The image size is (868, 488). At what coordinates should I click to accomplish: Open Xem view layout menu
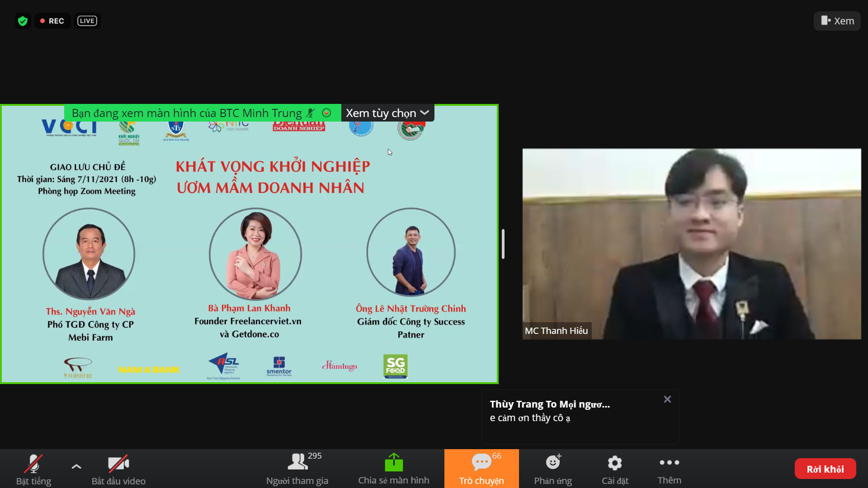(837, 21)
